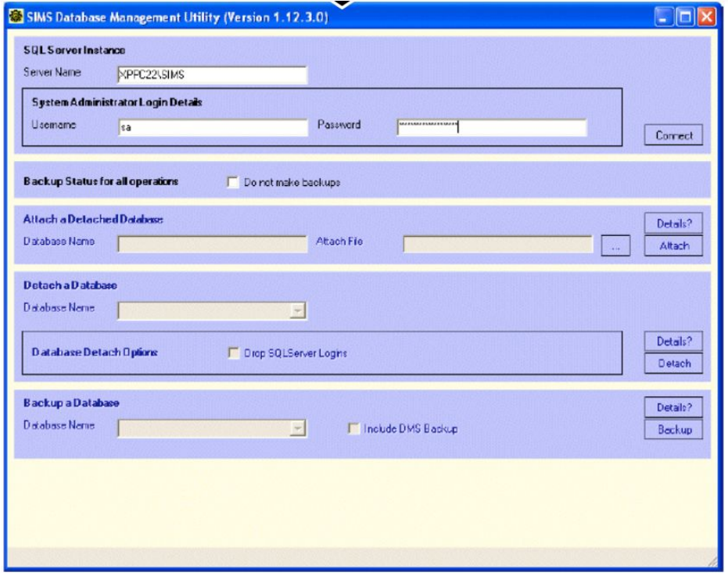Enable the Do not make backups checkbox
Image resolution: width=728 pixels, height=576 pixels.
tap(232, 183)
